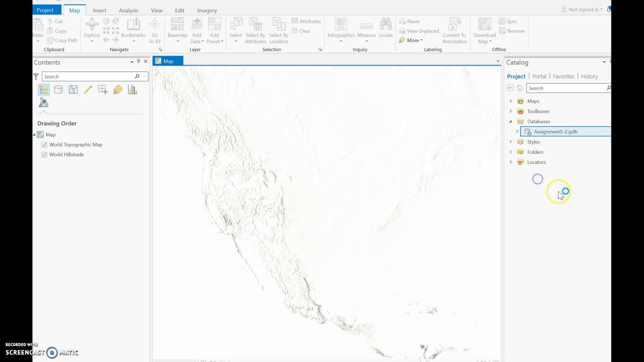Viewport: 644px width, 362px height.
Task: Click the satellite imagery list icon in Contents
Action: 44,103
